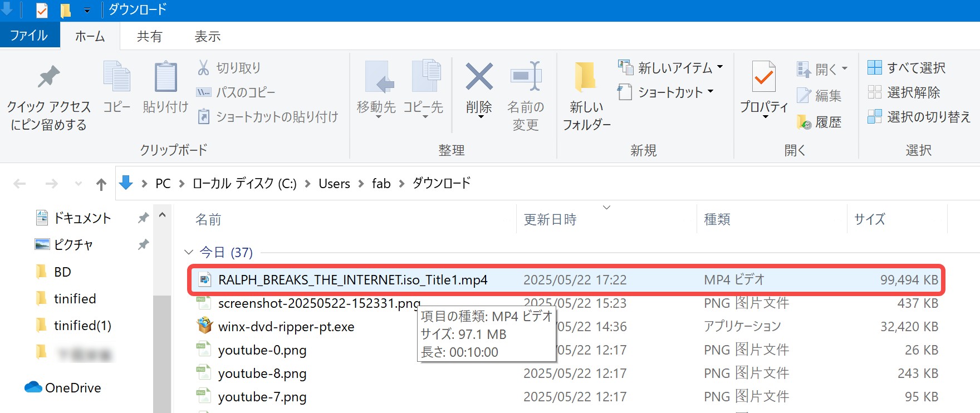Open Properties (プロパティ) checkmark icon
Viewport: 980px width, 413px height.
tap(764, 76)
